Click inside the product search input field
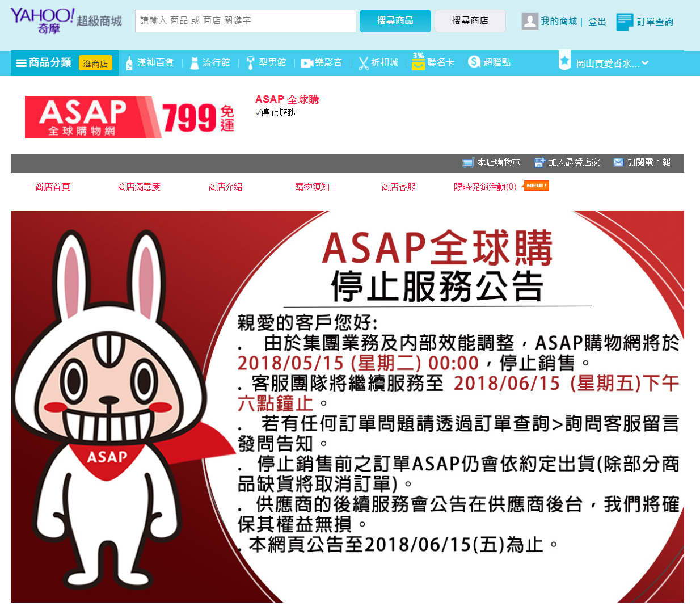 coord(245,20)
